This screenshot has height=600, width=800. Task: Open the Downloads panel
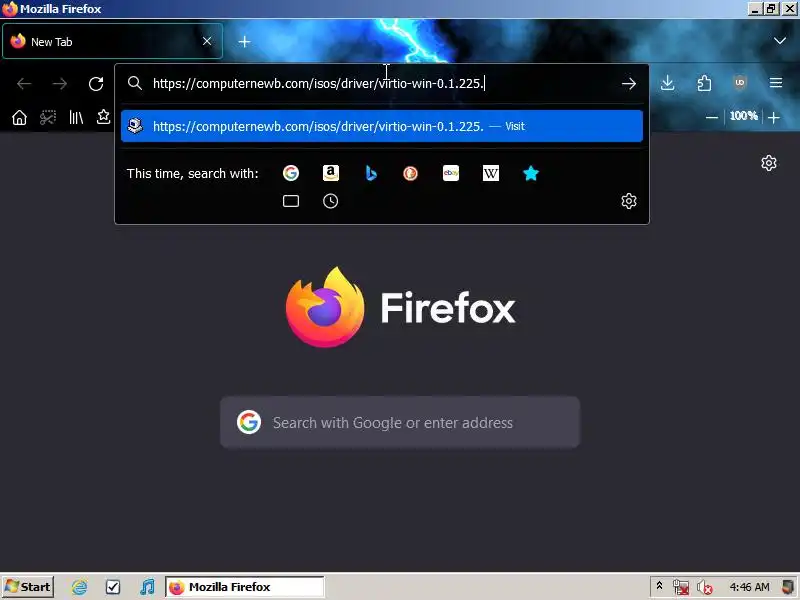coord(667,83)
